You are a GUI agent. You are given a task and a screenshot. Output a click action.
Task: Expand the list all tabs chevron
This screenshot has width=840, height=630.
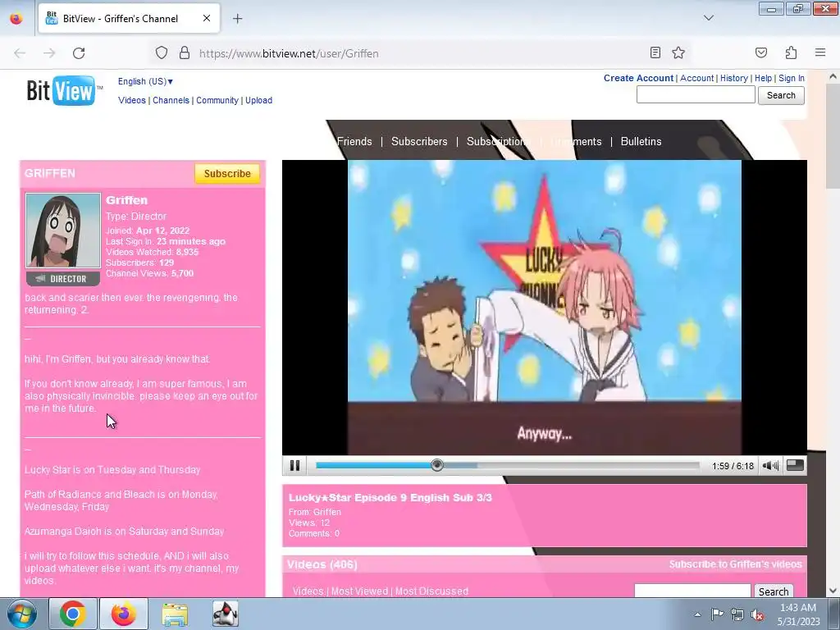pos(708,18)
